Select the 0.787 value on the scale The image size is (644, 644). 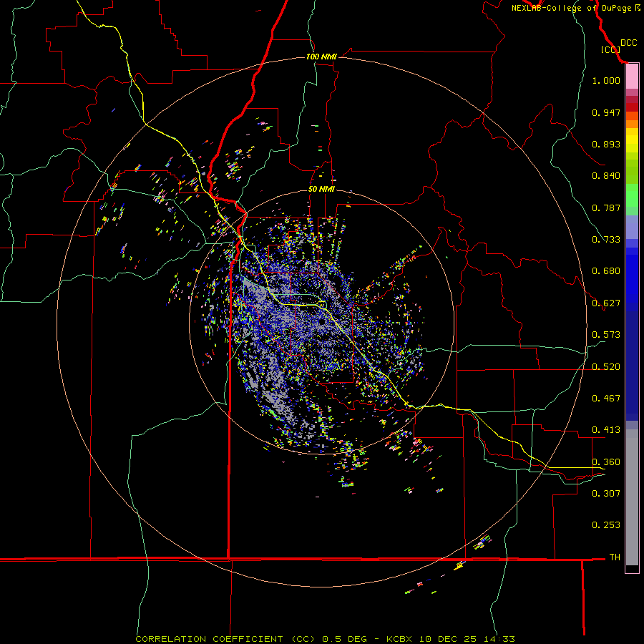pyautogui.click(x=606, y=208)
